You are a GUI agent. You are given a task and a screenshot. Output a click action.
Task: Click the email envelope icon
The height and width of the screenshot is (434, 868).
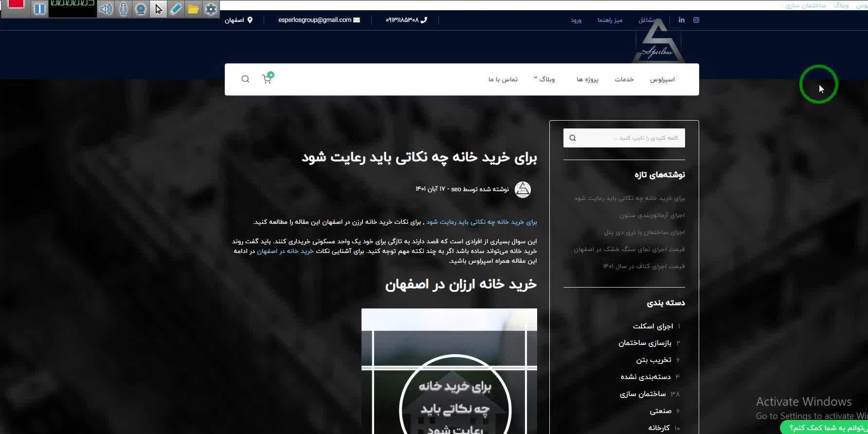coord(357,20)
